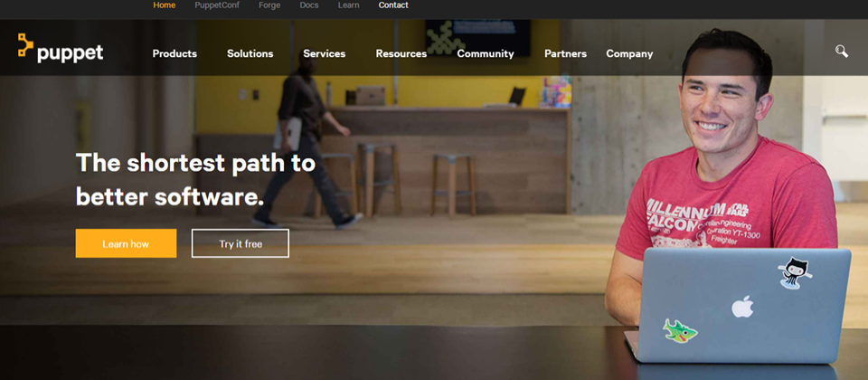Image resolution: width=868 pixels, height=380 pixels.
Task: Click the puppet wordmark text
Action: [x=71, y=53]
